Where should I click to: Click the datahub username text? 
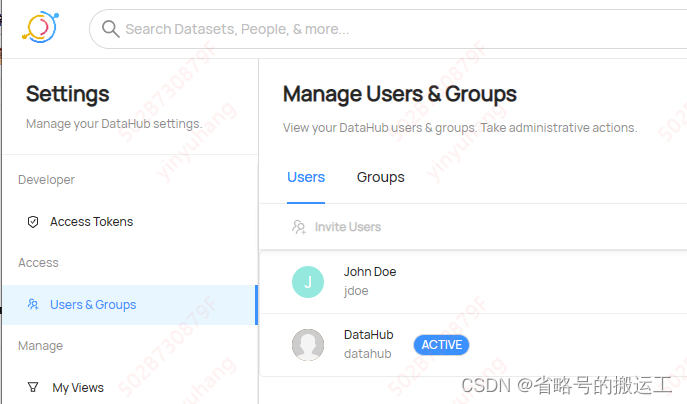[x=368, y=354]
